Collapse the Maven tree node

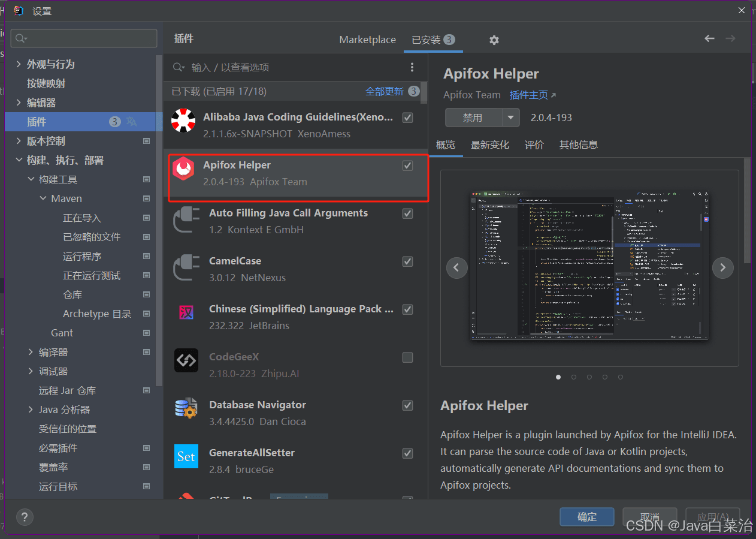43,198
